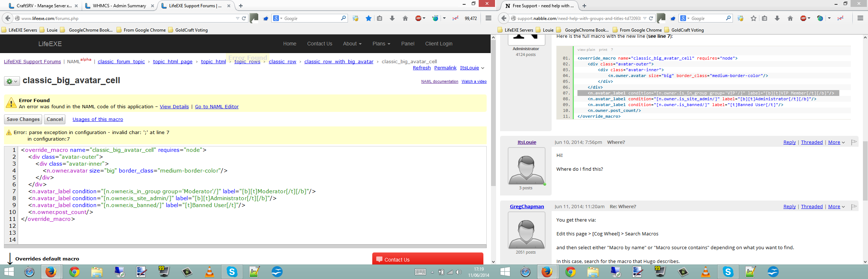Viewport: 868px width, 279px height.
Task: Open the View Details error link
Action: [174, 106]
